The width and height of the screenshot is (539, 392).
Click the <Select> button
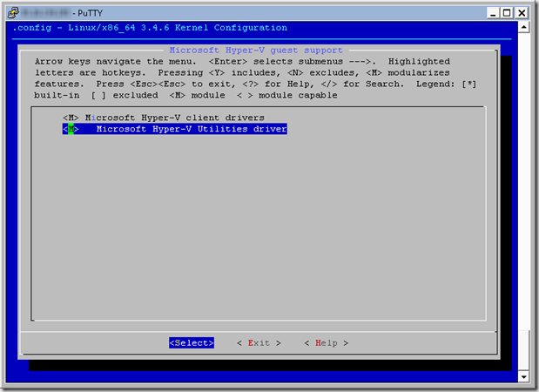click(x=192, y=343)
